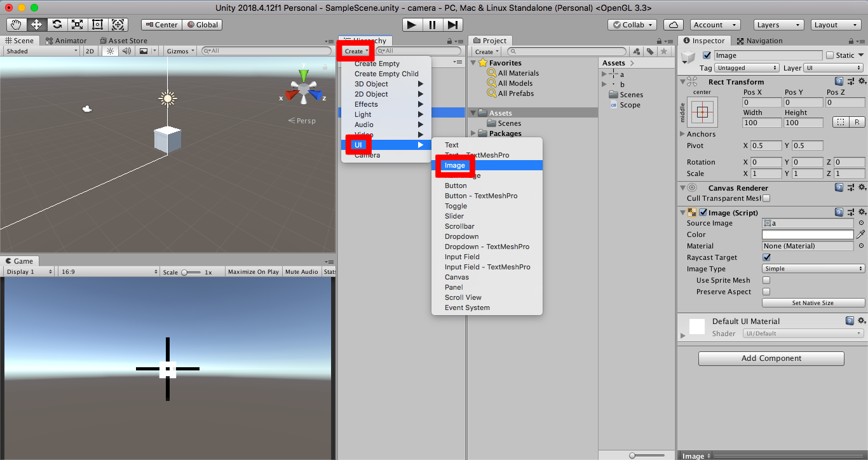868x460 pixels.
Task: Open the Image Type dropdown
Action: point(813,269)
